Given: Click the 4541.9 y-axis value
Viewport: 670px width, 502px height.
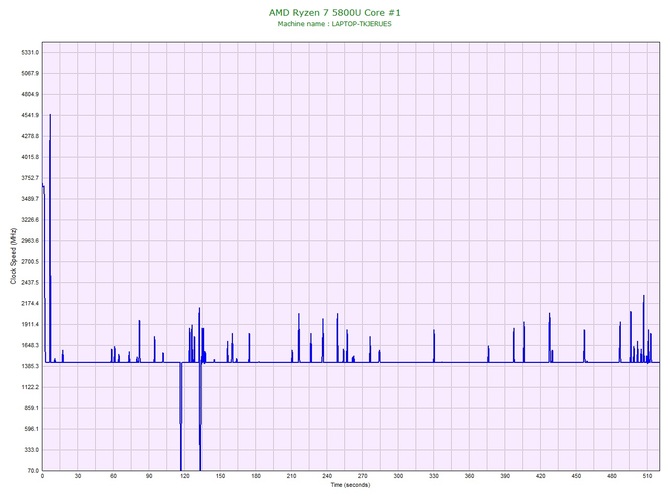Looking at the screenshot, I should point(30,115).
